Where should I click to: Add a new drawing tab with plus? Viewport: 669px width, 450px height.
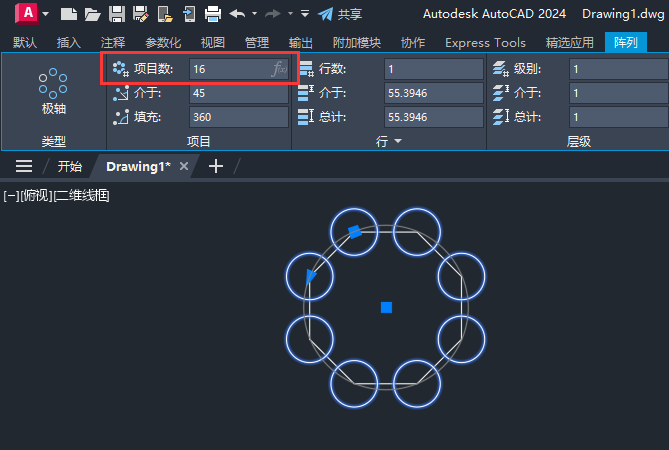pos(216,166)
